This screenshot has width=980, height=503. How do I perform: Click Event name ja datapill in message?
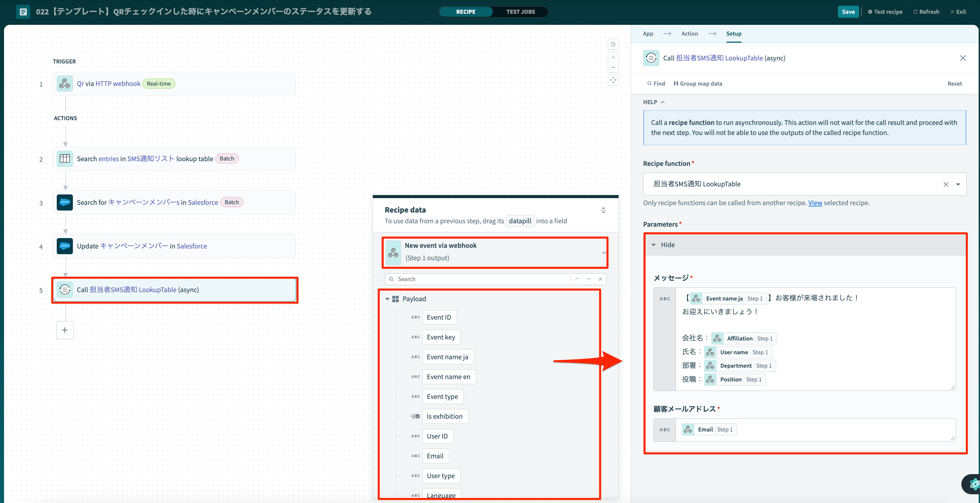tap(728, 298)
